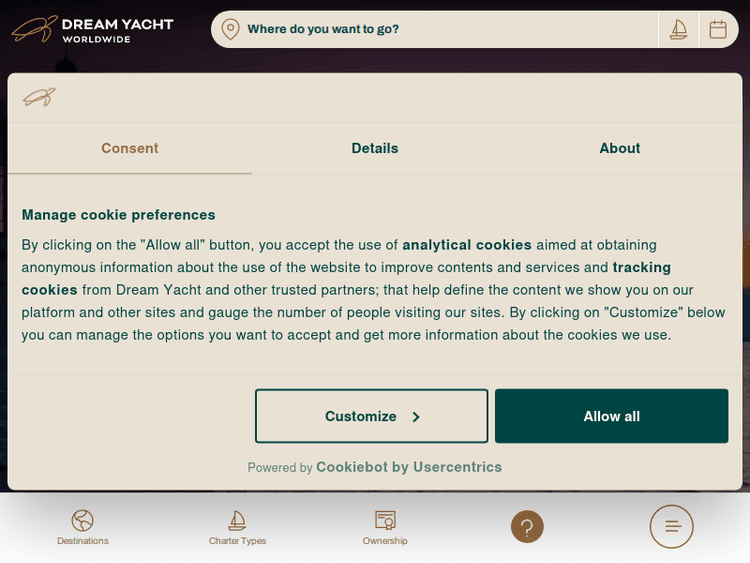Open the About tab
This screenshot has width=750, height=563.
click(620, 148)
